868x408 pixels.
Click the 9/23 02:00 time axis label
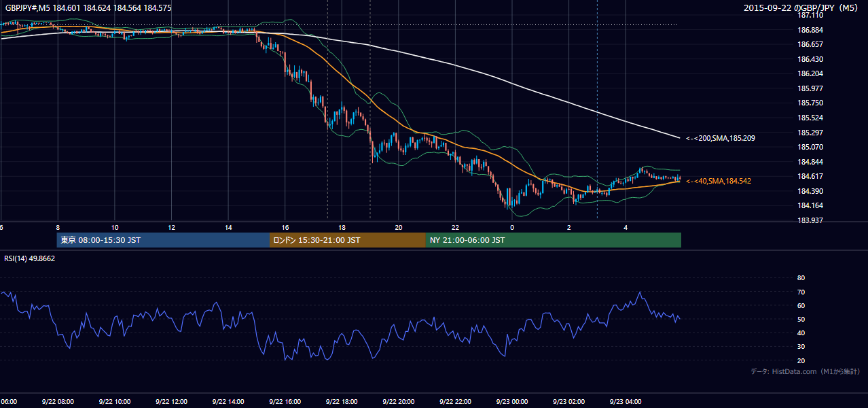569,402
